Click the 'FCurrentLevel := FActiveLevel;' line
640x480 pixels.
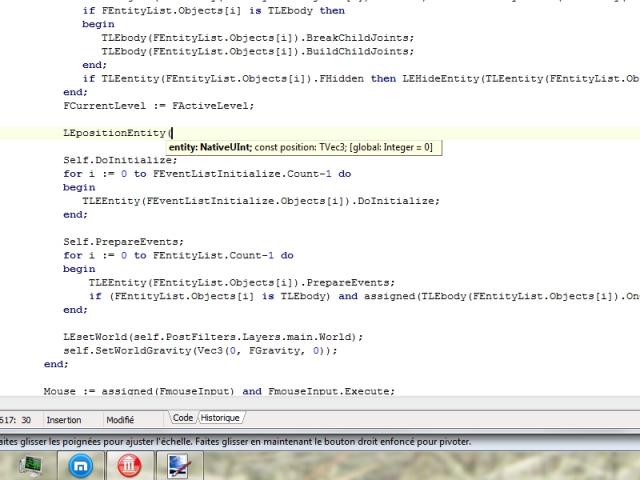point(158,106)
